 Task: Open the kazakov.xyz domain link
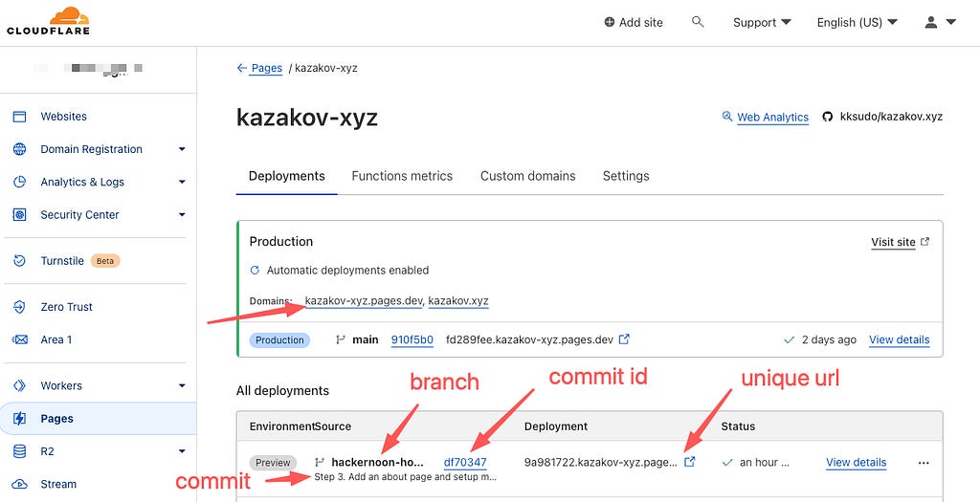458,301
